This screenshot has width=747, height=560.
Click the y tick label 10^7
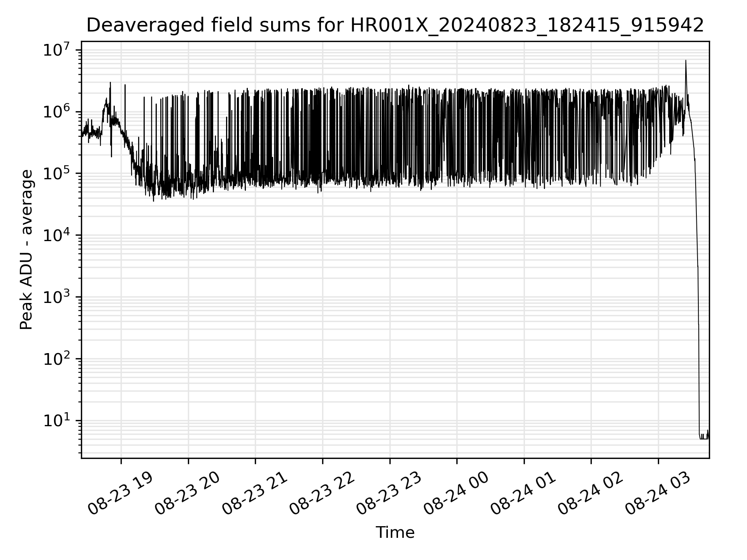57,50
